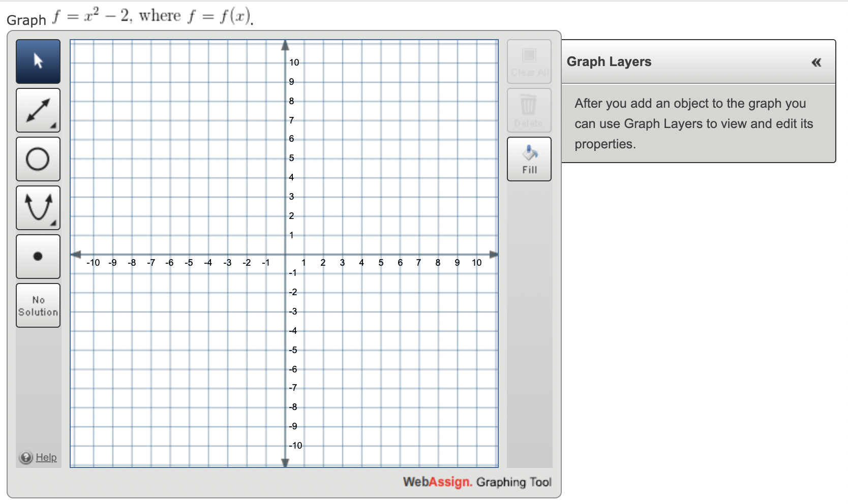
Task: Click the Delete trash icon
Action: (529, 110)
